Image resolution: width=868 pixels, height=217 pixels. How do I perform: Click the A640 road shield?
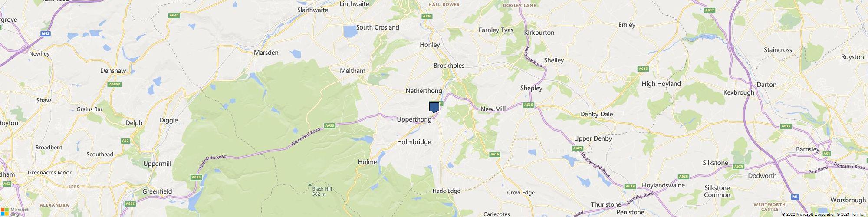pos(174,16)
